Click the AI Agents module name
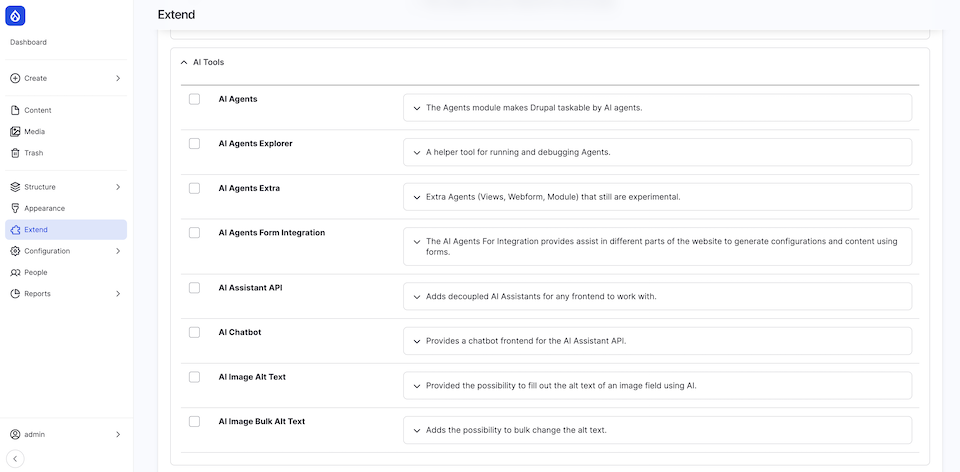 [238, 99]
